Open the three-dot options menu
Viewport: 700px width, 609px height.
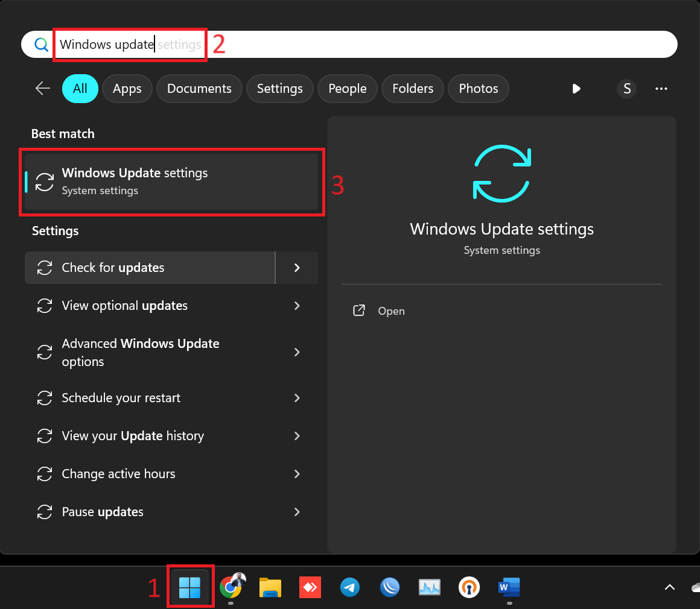(661, 89)
